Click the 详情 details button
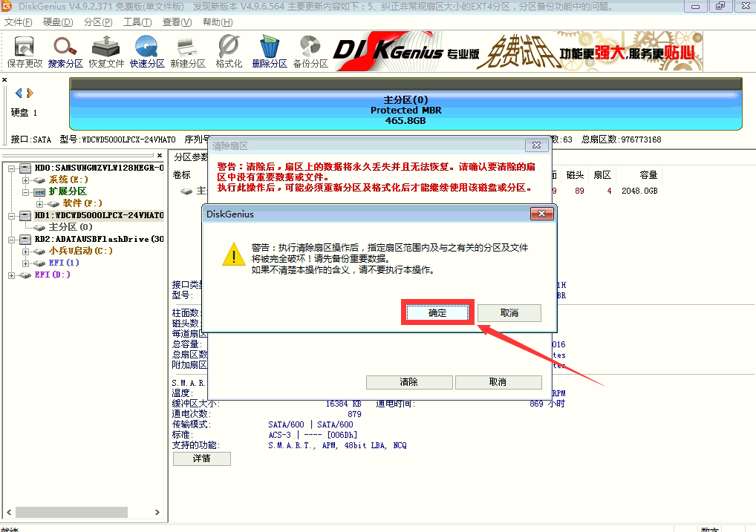The height and width of the screenshot is (532, 756). [x=201, y=459]
